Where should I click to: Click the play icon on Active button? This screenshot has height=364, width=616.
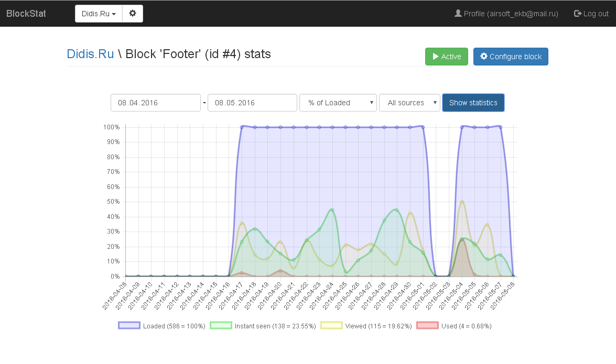435,57
